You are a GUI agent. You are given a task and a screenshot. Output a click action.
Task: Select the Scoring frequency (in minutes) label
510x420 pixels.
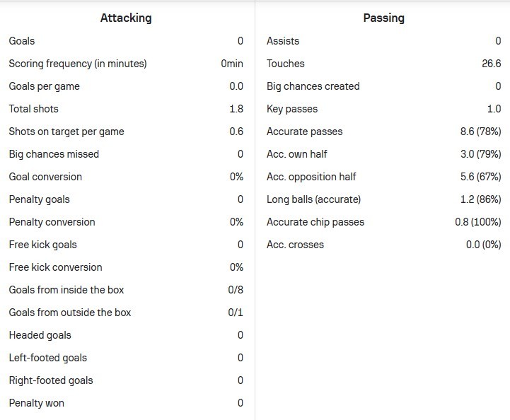pos(78,64)
